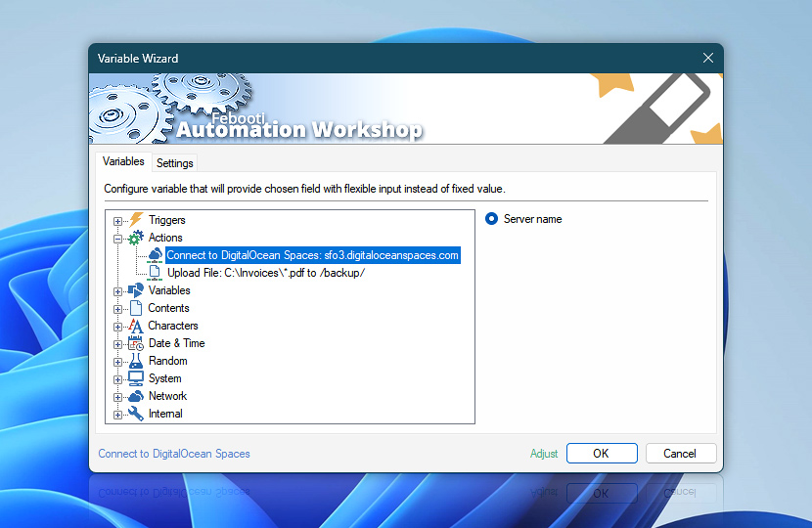Click the Contents page icon

click(136, 308)
